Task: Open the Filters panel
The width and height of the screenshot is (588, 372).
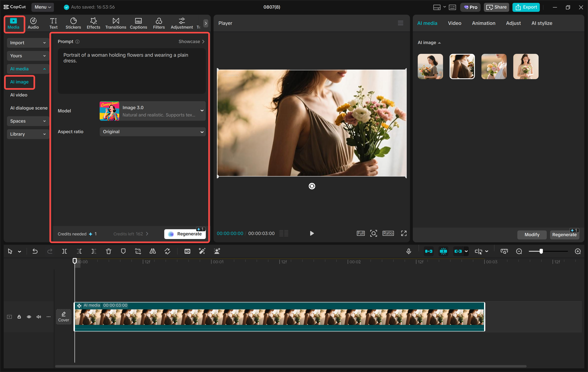Action: [159, 23]
